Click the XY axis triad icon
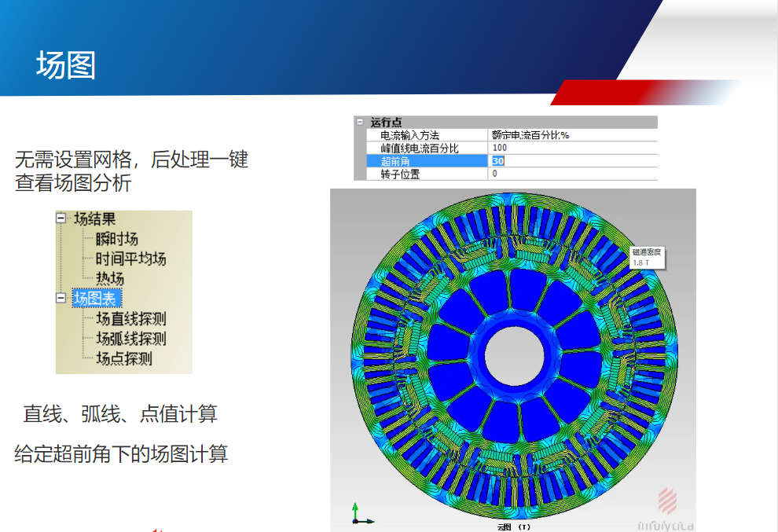Image resolution: width=778 pixels, height=532 pixels. tap(360, 512)
